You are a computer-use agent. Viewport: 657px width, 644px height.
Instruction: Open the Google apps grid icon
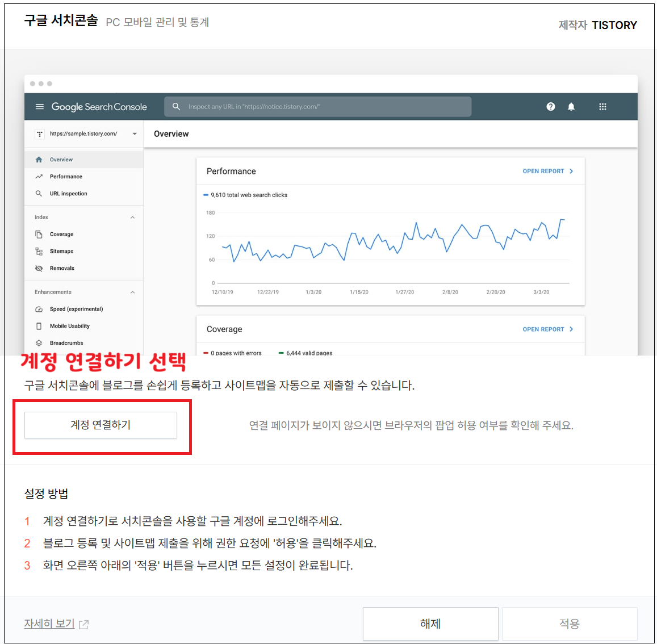[x=602, y=106]
